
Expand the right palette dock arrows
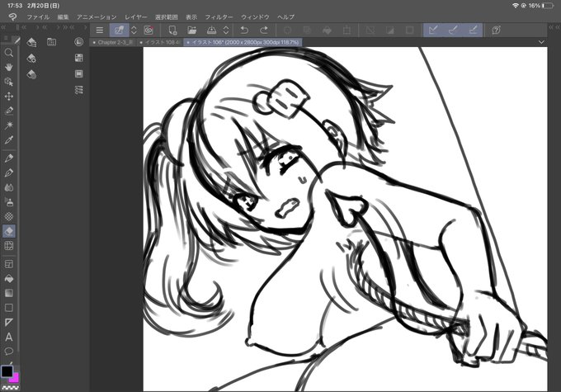pyautogui.click(x=553, y=27)
